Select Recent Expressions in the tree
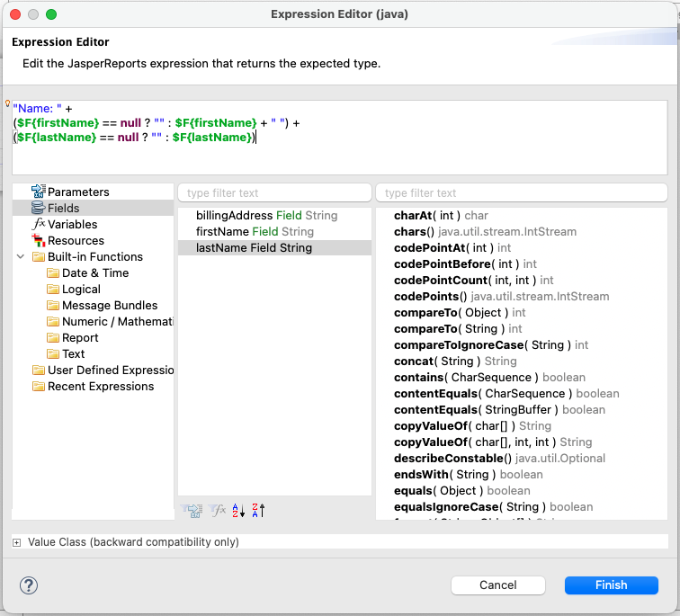The width and height of the screenshot is (680, 616). [x=100, y=386]
